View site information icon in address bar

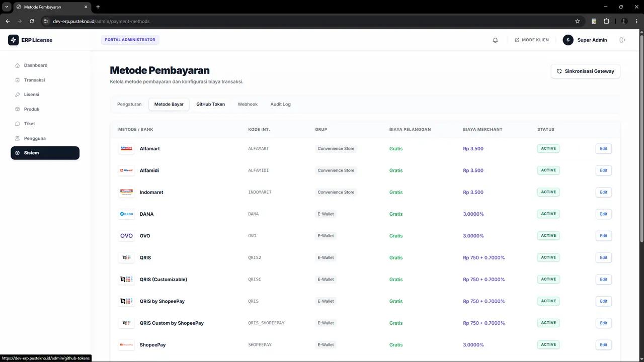pyautogui.click(x=46, y=21)
